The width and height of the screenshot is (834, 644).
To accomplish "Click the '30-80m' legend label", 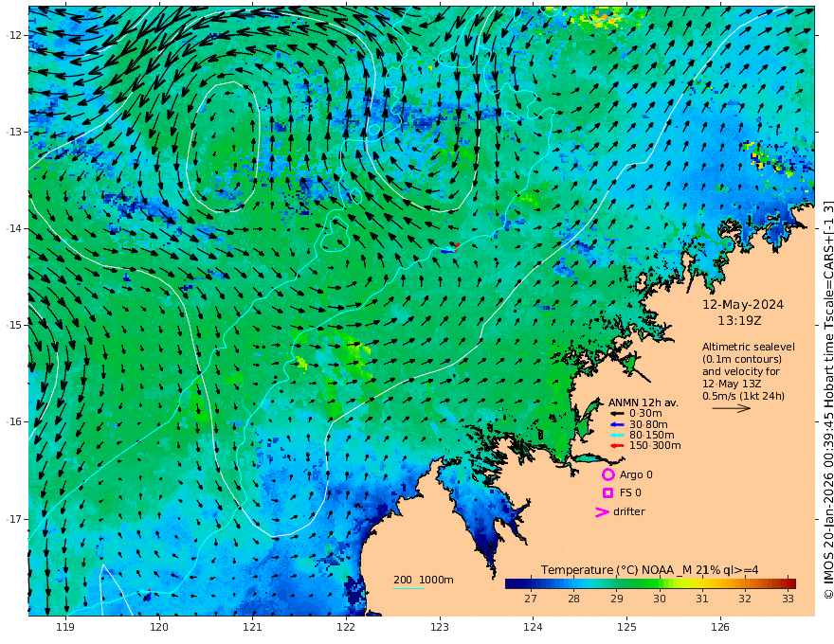I will [x=648, y=424].
